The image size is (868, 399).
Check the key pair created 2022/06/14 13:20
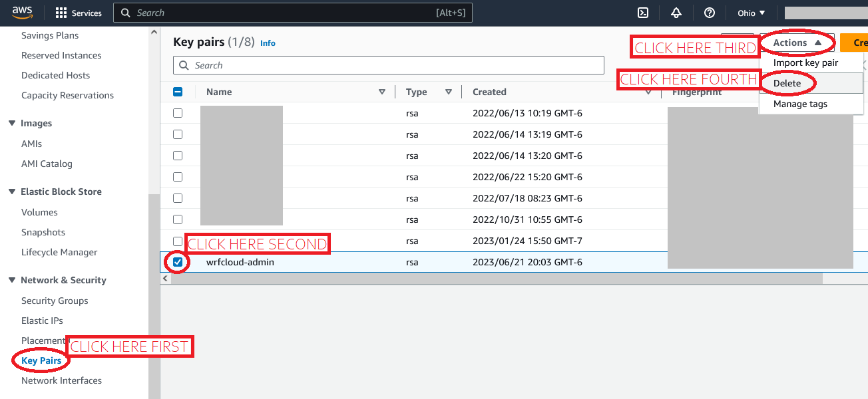coord(178,156)
